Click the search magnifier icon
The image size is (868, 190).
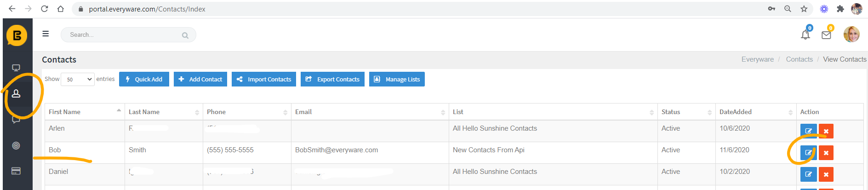coord(185,35)
